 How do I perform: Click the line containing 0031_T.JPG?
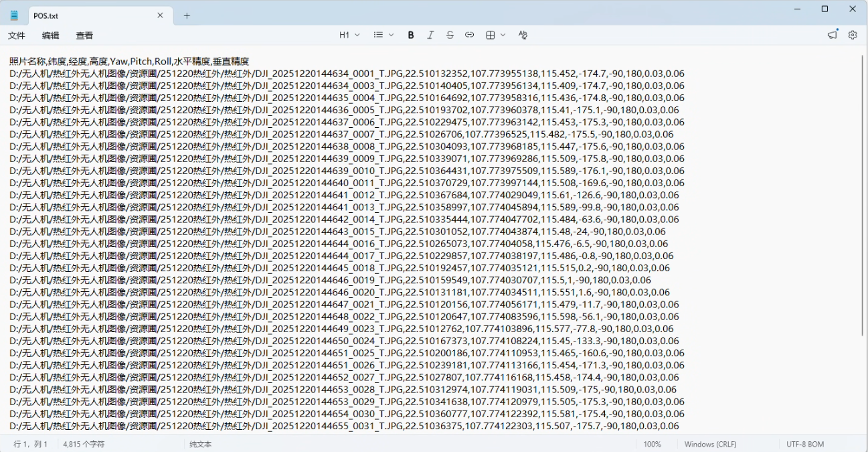coord(344,426)
